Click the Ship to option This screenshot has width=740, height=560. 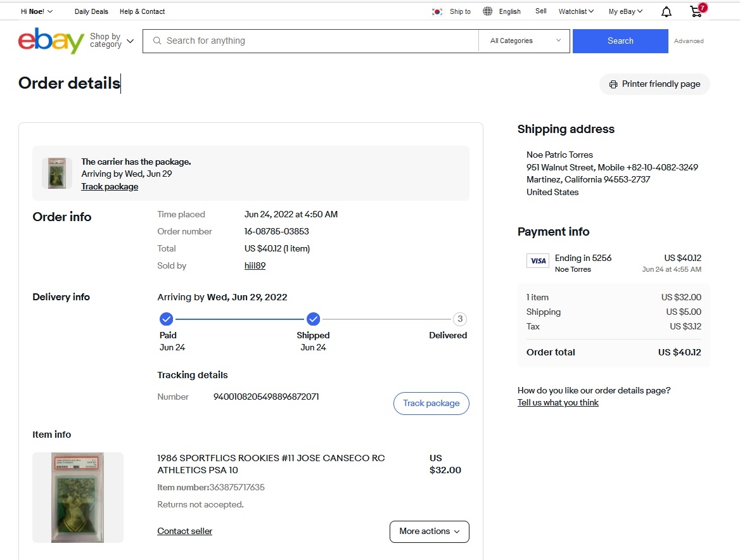point(460,11)
